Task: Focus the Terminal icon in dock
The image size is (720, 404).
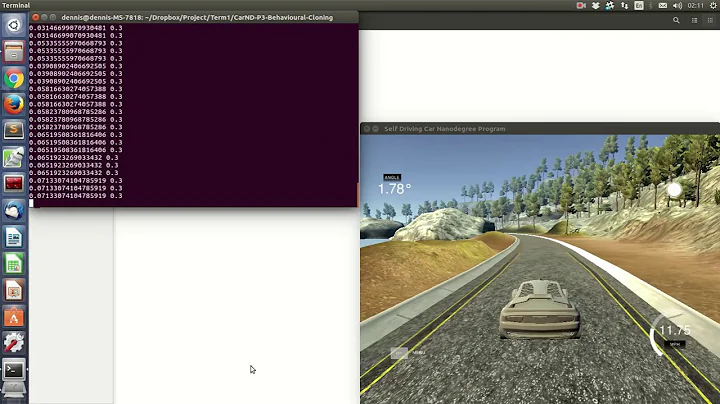Action: click(x=14, y=370)
